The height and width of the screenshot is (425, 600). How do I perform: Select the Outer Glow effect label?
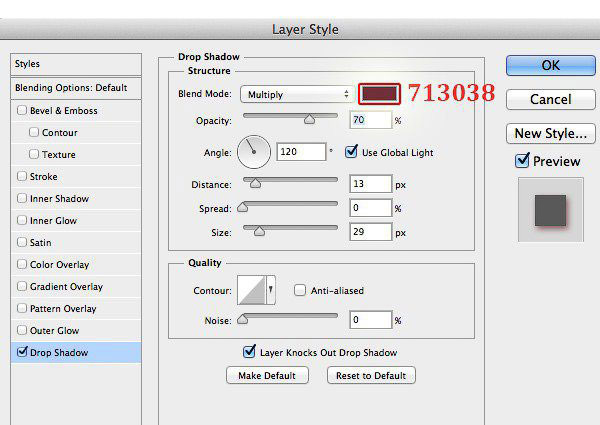[54, 331]
